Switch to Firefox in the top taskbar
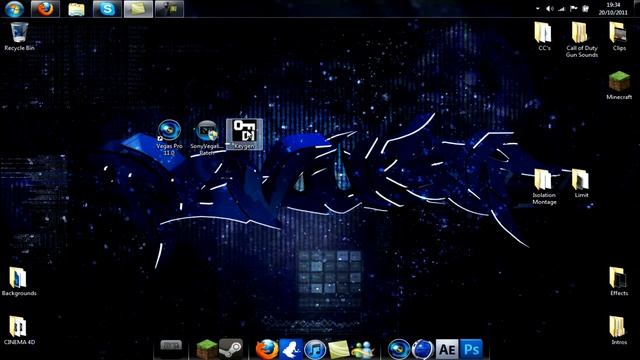 pos(45,9)
